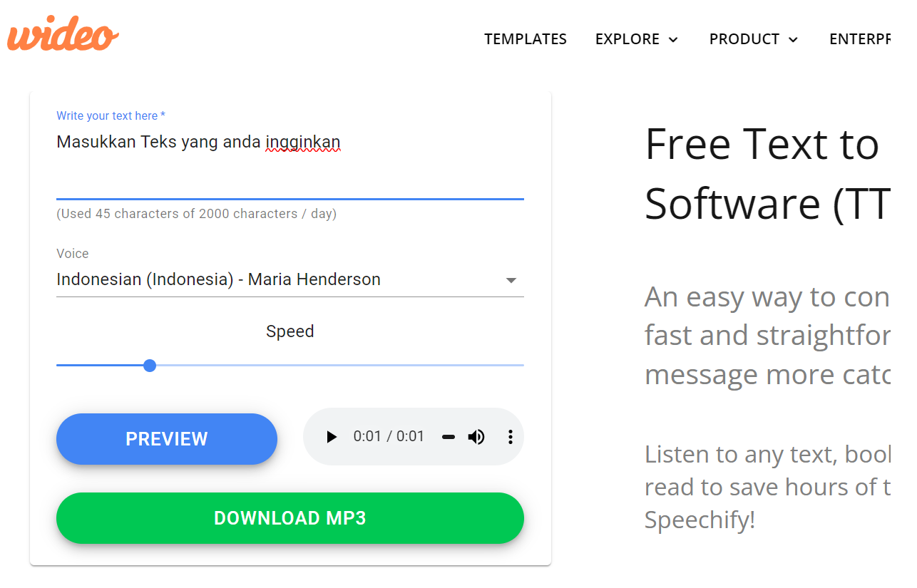
Task: Expand the EXPLORE navigation menu
Action: pos(627,39)
